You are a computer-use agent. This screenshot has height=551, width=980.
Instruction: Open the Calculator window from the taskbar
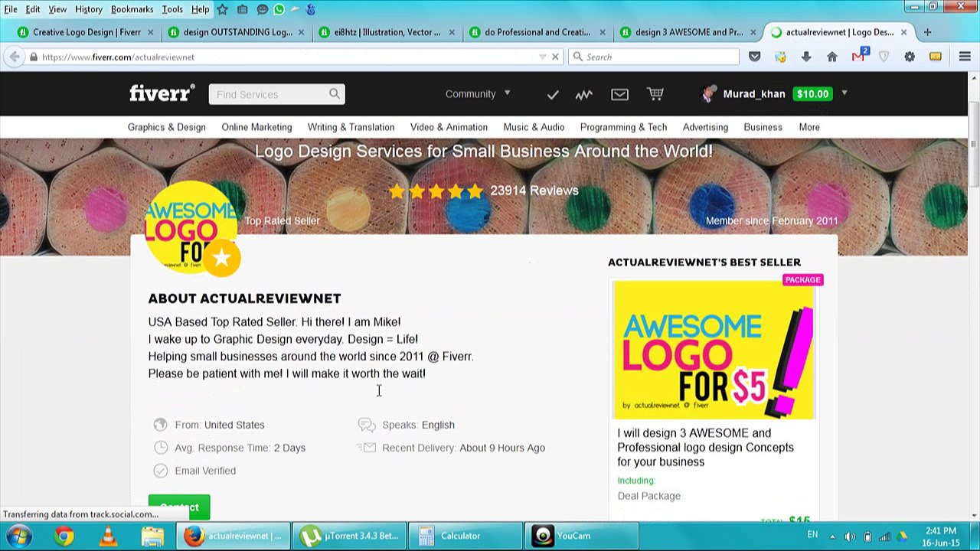click(x=465, y=536)
